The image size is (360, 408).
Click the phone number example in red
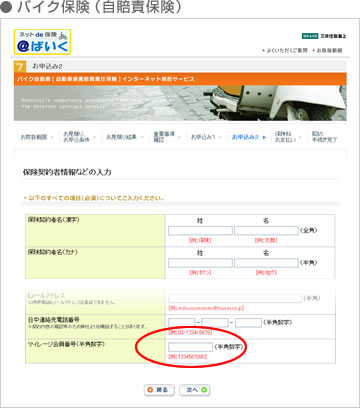190,333
